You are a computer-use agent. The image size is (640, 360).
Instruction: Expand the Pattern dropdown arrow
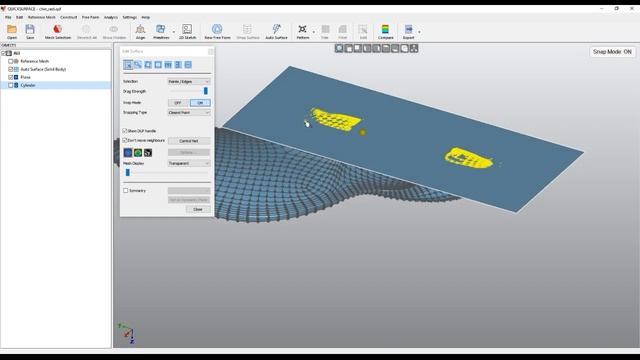(x=313, y=32)
